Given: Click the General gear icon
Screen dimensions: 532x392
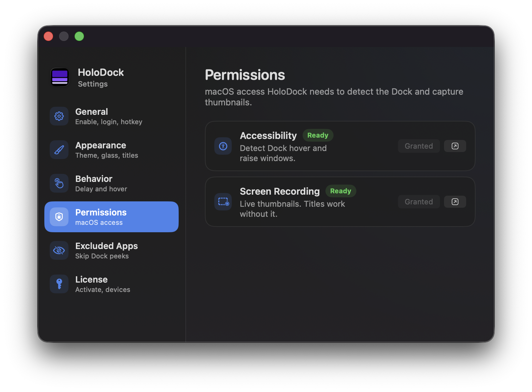Looking at the screenshot, I should 59,116.
